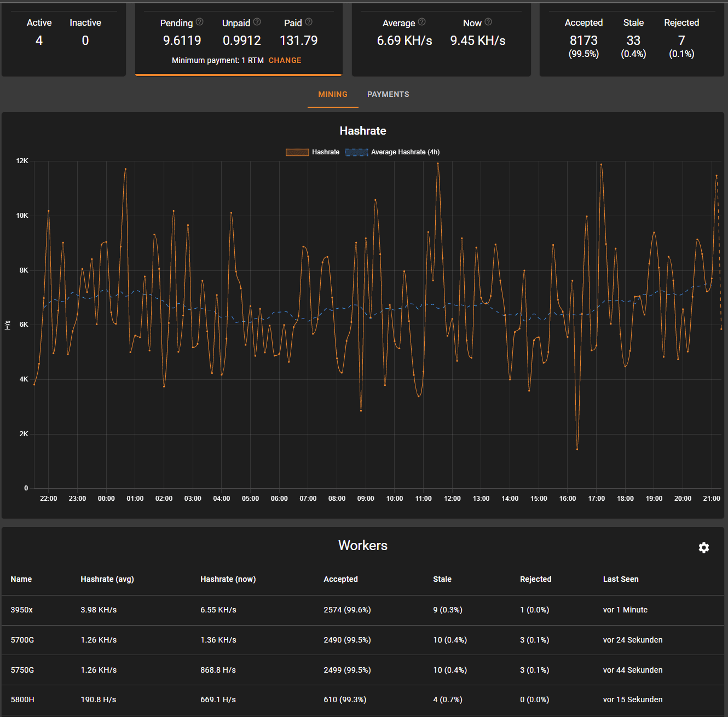This screenshot has height=717, width=728.
Task: Click the 1 (0.0%) rejected cell
Action: tap(535, 610)
